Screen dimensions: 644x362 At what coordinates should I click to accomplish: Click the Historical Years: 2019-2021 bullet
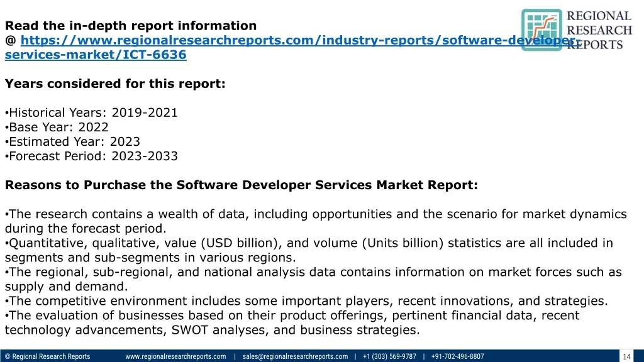click(92, 112)
